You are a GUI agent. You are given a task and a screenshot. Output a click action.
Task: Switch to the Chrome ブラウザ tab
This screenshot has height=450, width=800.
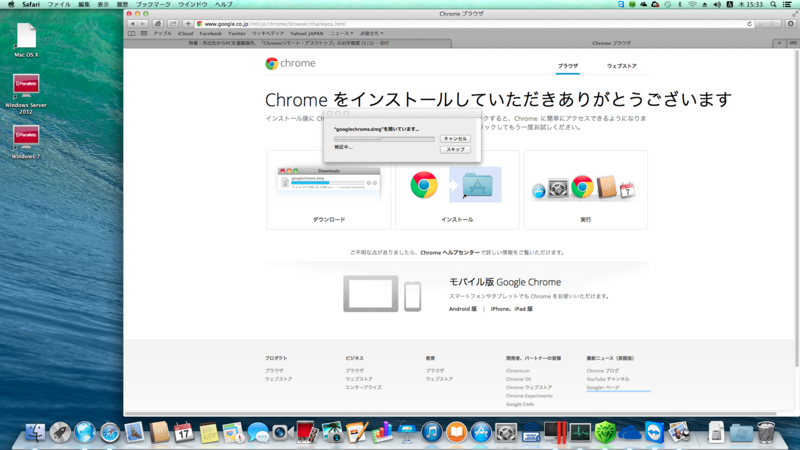point(611,43)
